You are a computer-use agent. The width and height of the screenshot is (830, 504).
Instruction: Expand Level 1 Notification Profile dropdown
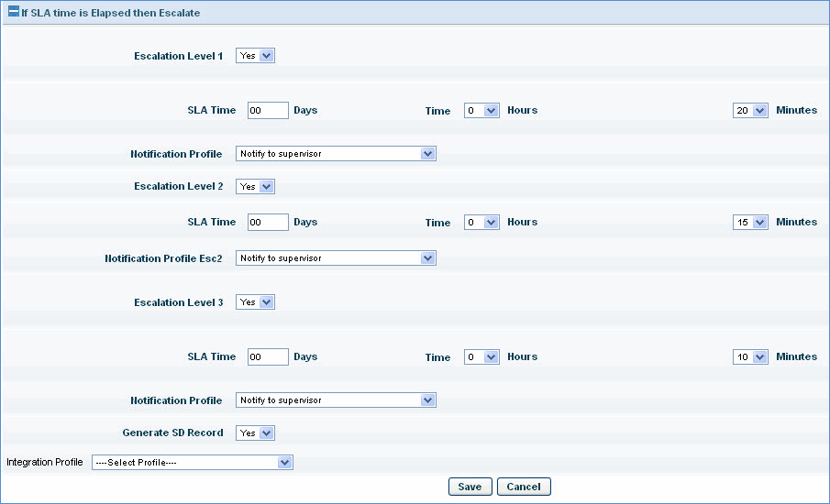tap(336, 154)
